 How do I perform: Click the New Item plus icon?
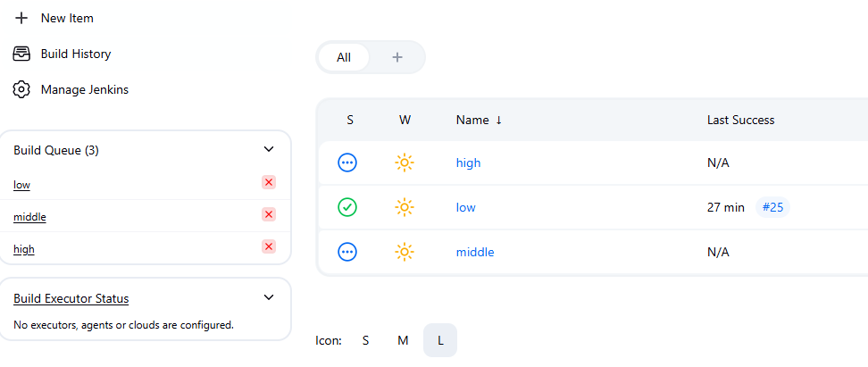[22, 18]
